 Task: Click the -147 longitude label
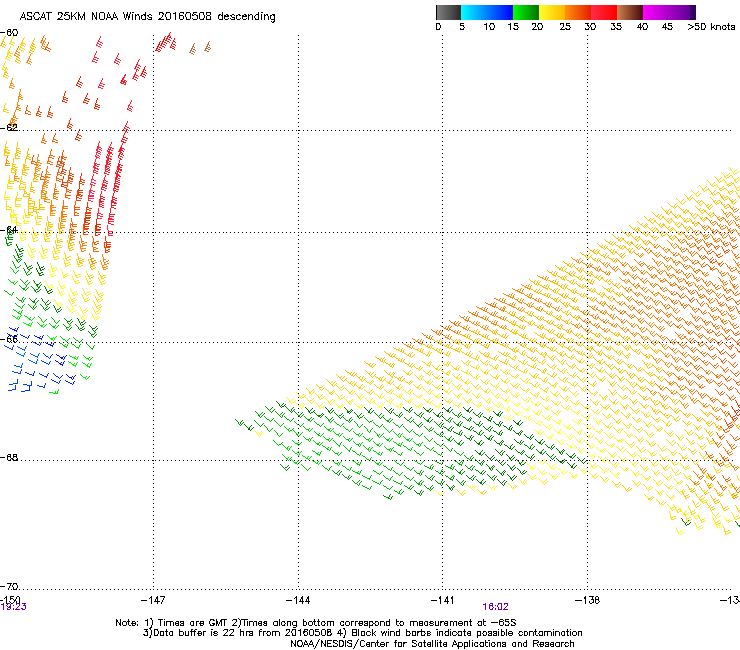(153, 600)
